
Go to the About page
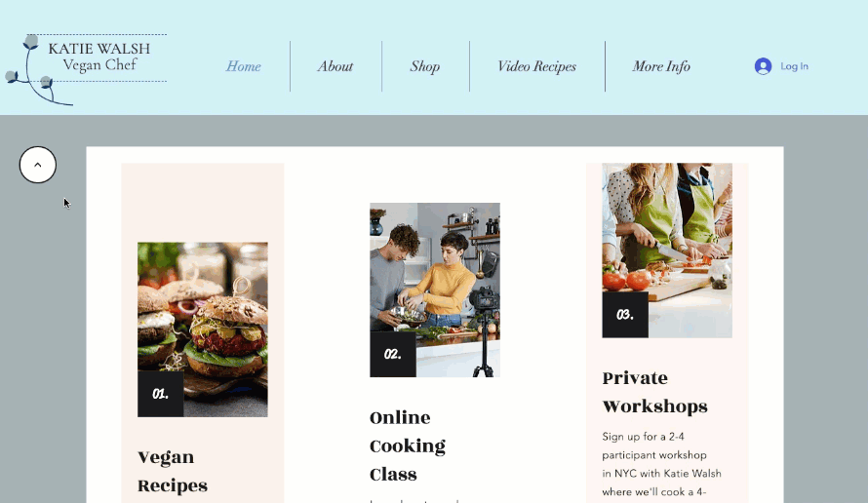point(335,66)
